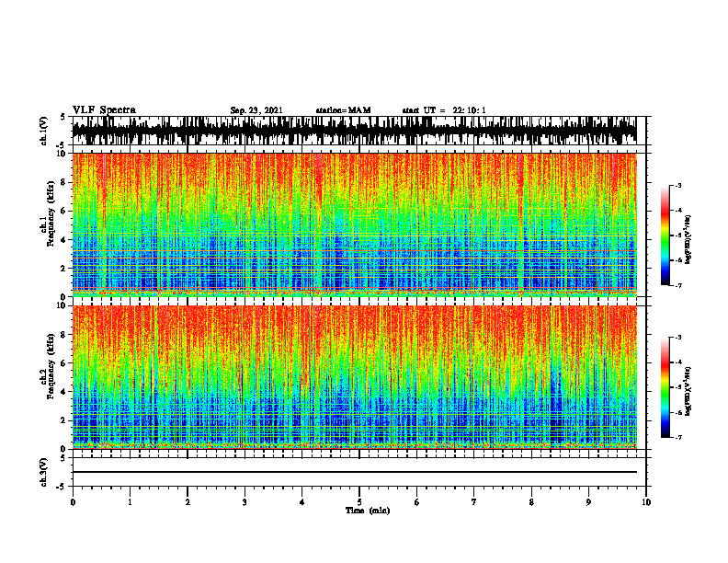
Task: Click the "-5" tick on ch.2 color bar
Action: click(x=677, y=387)
